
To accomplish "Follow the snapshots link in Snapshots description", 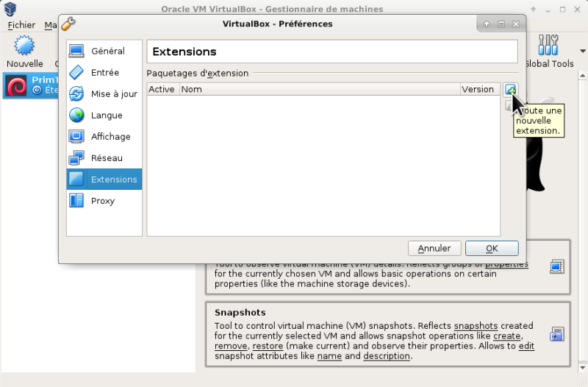I will click(476, 326).
